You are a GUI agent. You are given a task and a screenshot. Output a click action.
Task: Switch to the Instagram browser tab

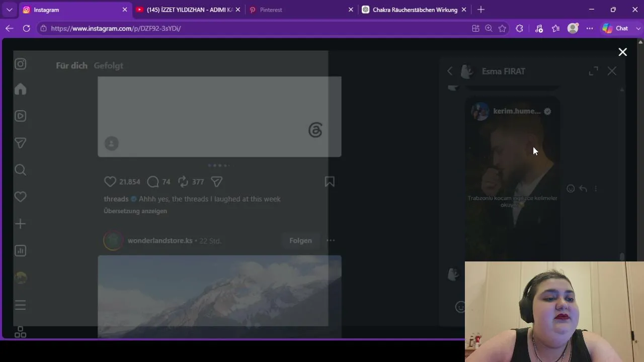[x=75, y=10]
